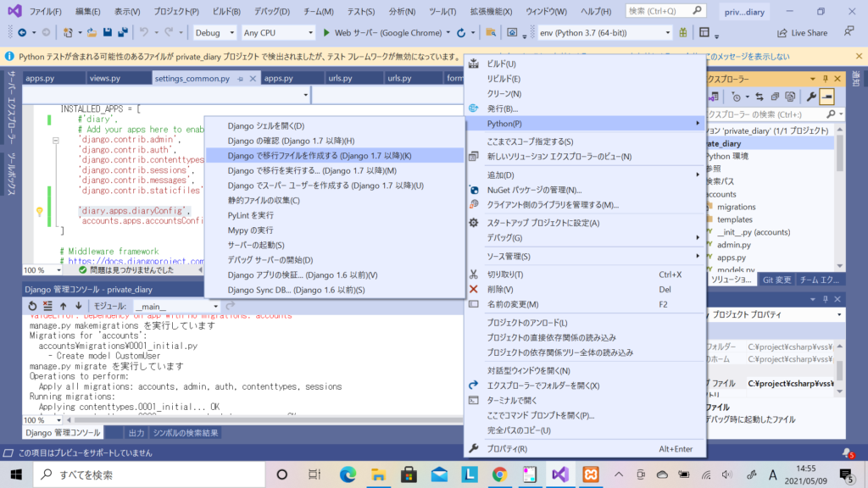
Task: Click the Find in Files folder icon
Action: click(x=491, y=33)
